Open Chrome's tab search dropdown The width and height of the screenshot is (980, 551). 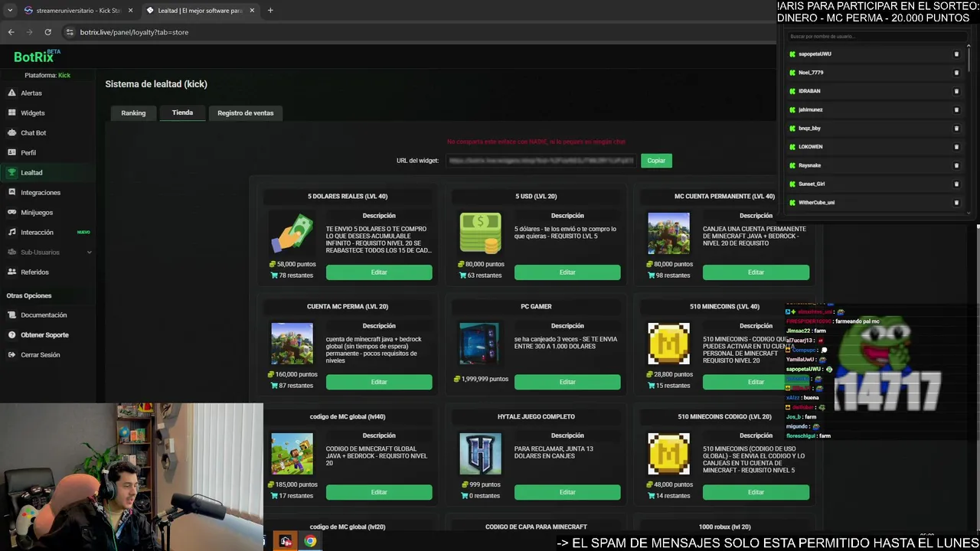[x=9, y=11]
